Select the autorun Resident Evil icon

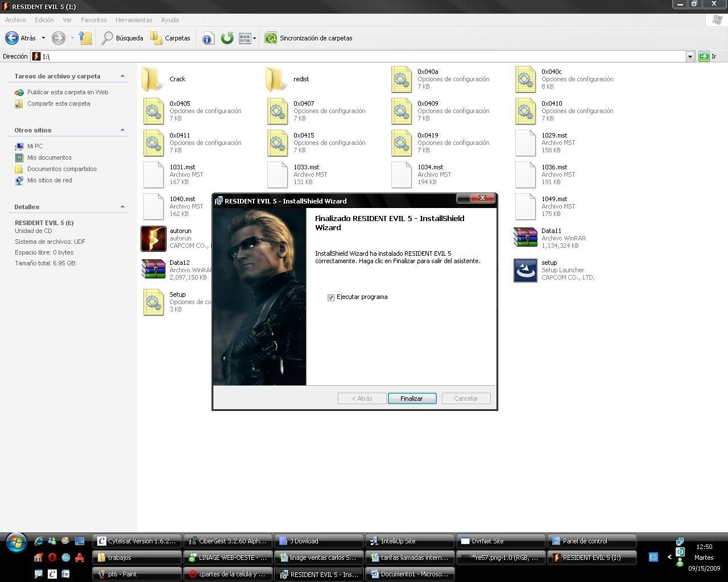[x=154, y=238]
